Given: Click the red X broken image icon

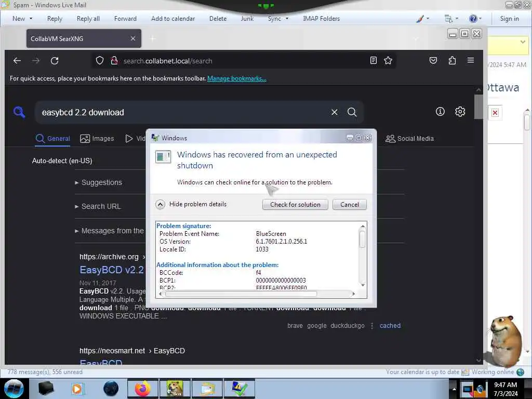Looking at the screenshot, I should [495, 113].
